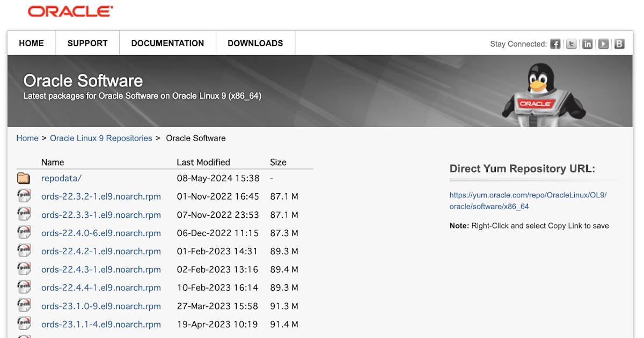This screenshot has height=338, width=644.
Task: Click the Size column header
Action: (278, 162)
